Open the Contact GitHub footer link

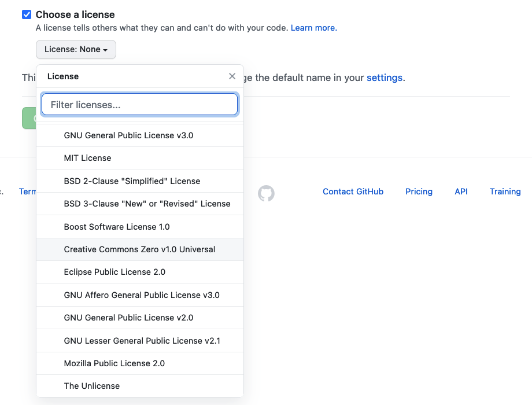(353, 192)
